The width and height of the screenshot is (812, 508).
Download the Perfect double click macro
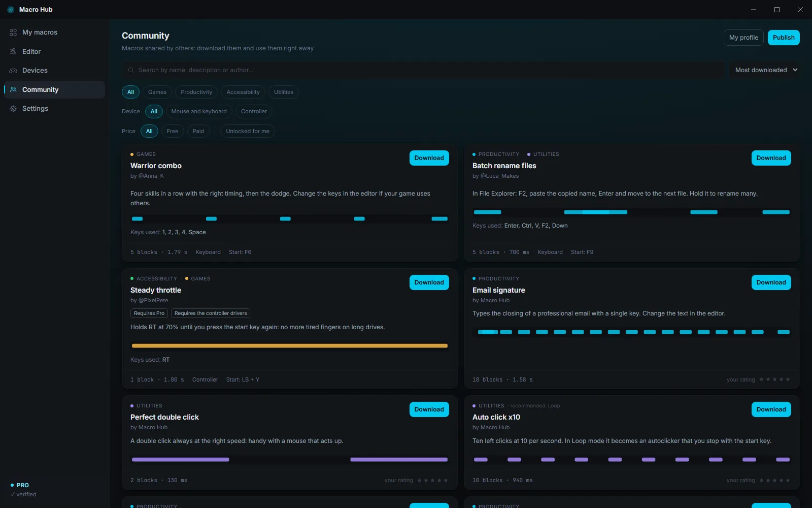pos(429,409)
